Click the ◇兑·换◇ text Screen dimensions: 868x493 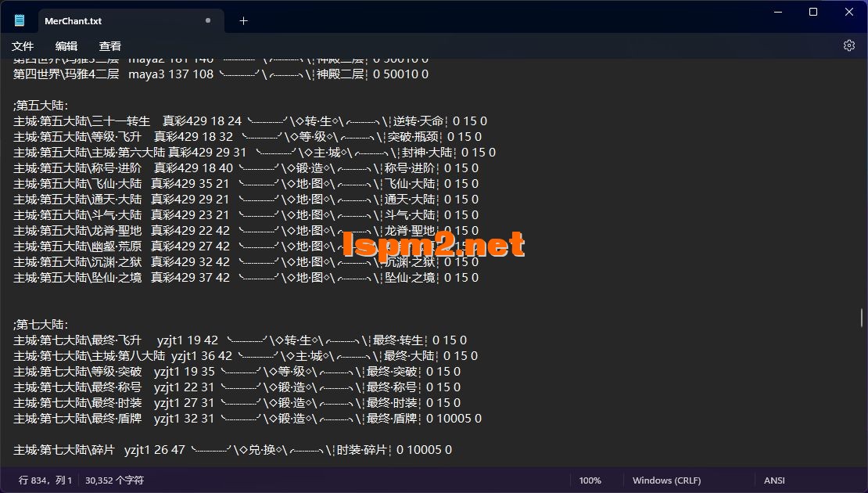(x=262, y=450)
